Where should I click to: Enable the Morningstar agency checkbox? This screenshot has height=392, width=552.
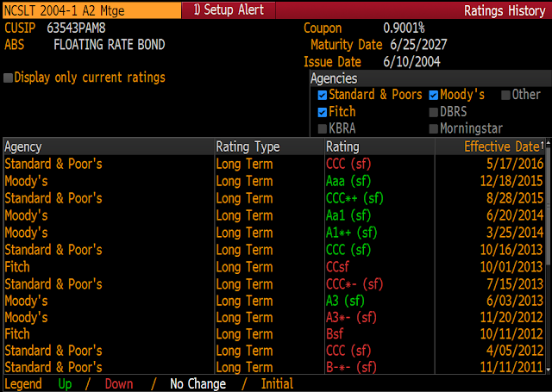click(x=433, y=128)
